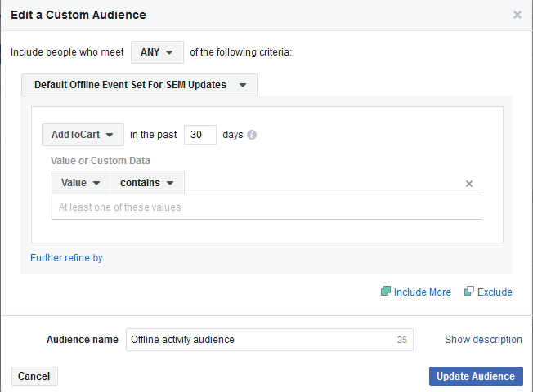The width and height of the screenshot is (533, 392).
Task: Click the info icon next to days
Action: click(x=252, y=135)
